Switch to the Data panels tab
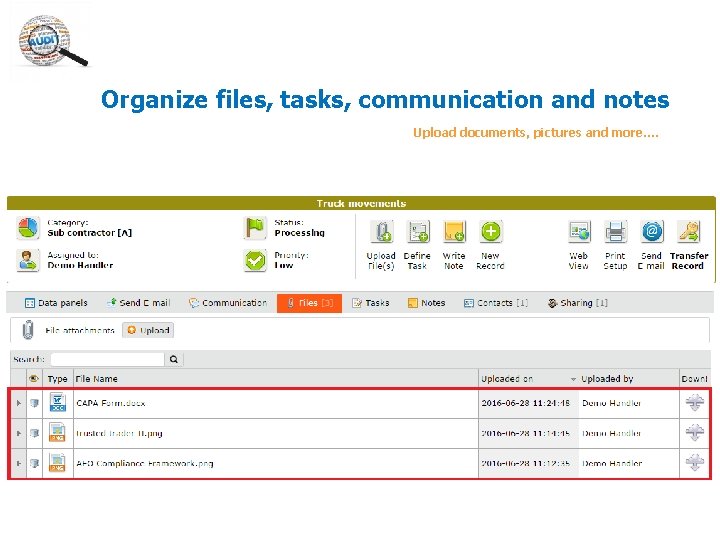720x540 pixels. 56,303
